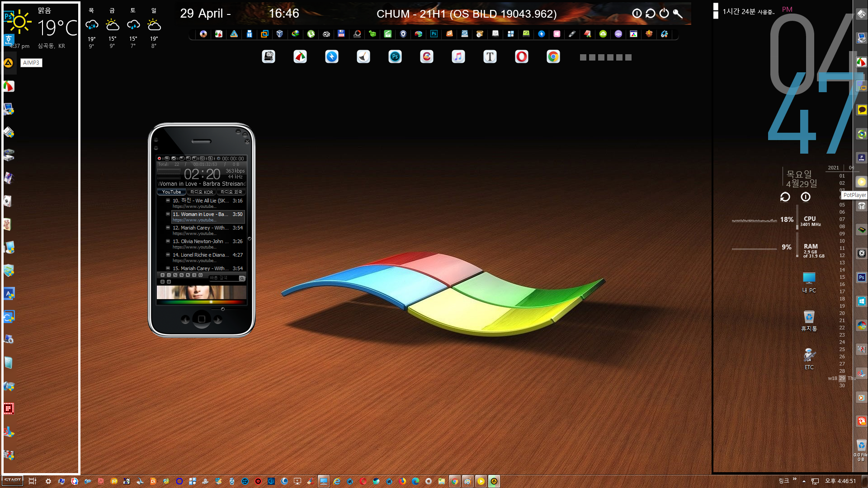Click the round home stop button on phone skin
Screen dimensions: 868x488
202,319
